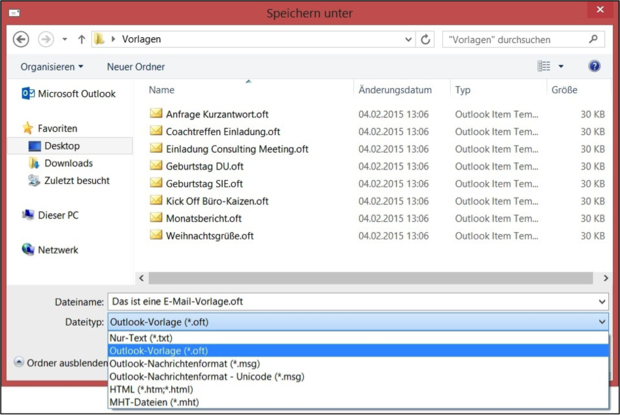Viewport: 620px width, 415px height.
Task: Expand the Dateiname dropdown arrow
Action: click(x=602, y=302)
